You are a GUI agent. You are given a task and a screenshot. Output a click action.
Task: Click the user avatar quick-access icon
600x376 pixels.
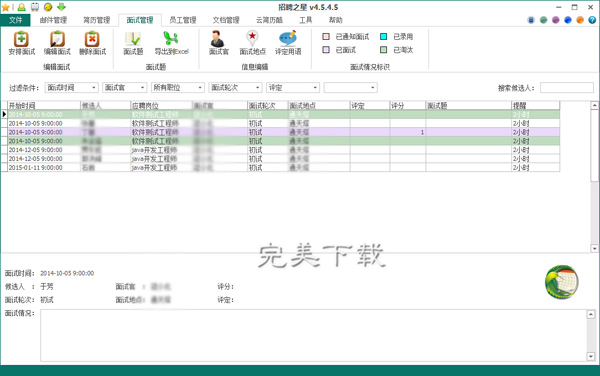[x=21, y=7]
